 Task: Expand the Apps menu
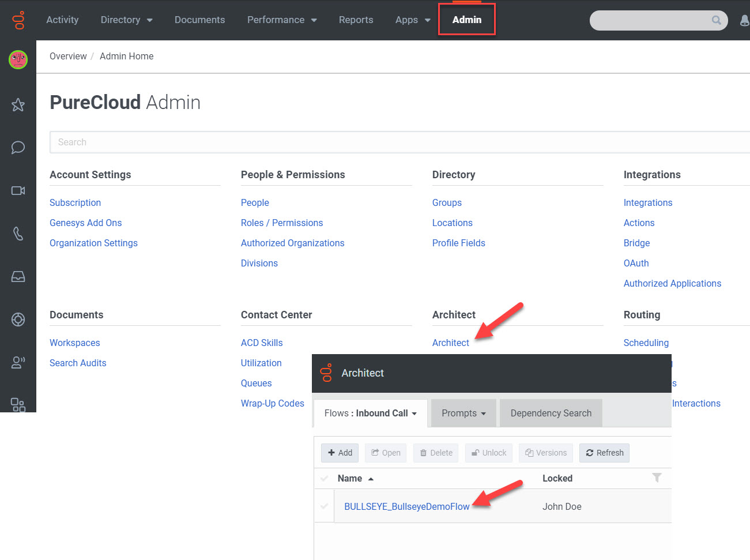coord(413,20)
